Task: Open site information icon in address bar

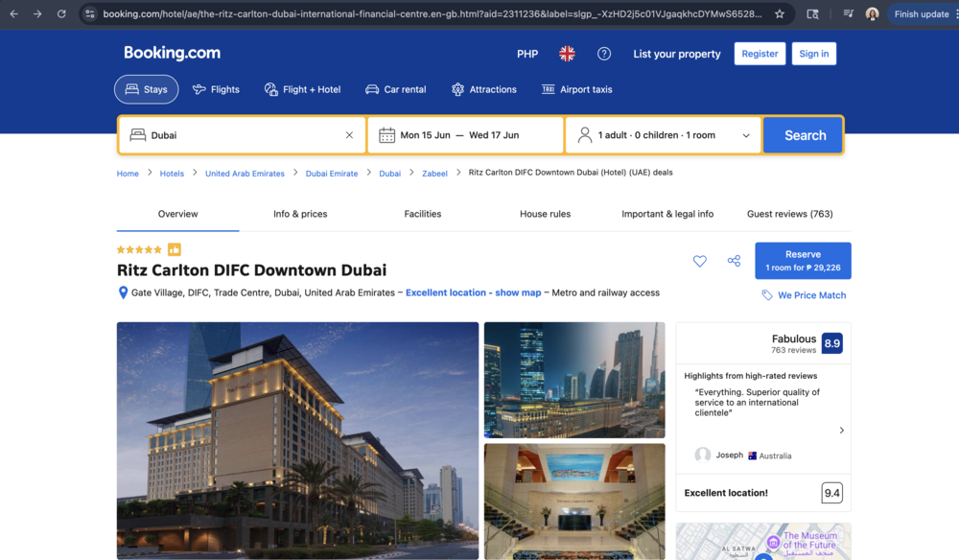Action: (x=90, y=13)
